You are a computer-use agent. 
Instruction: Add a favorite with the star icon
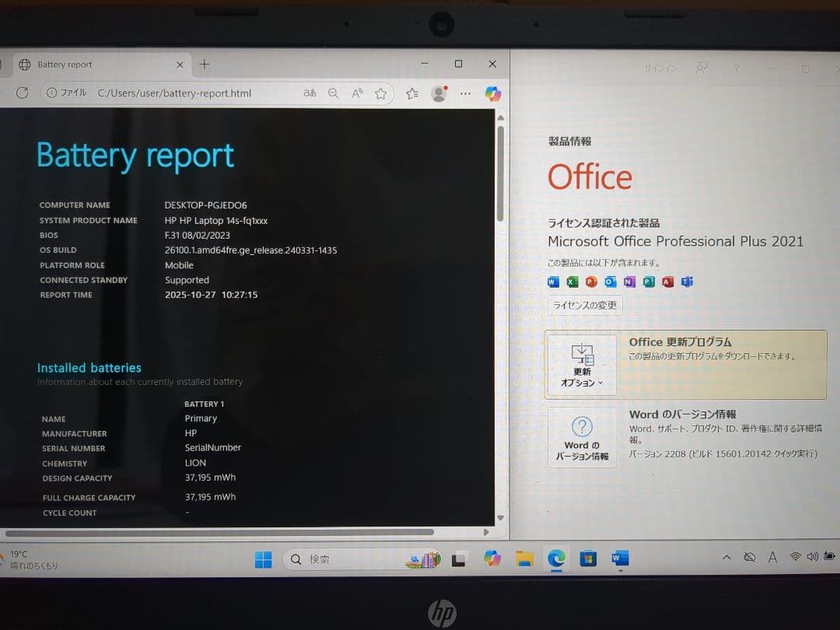(381, 93)
